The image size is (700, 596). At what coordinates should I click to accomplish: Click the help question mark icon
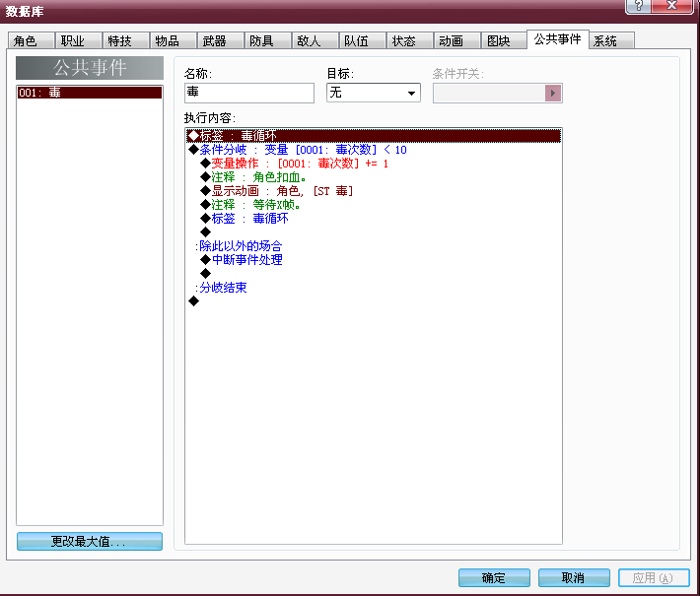point(639,6)
